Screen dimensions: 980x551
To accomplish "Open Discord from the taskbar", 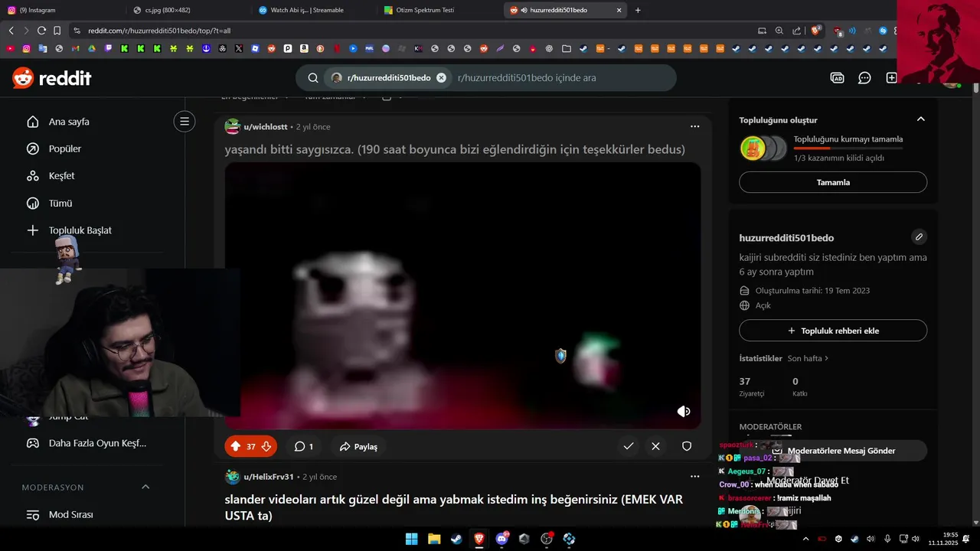I will (501, 539).
